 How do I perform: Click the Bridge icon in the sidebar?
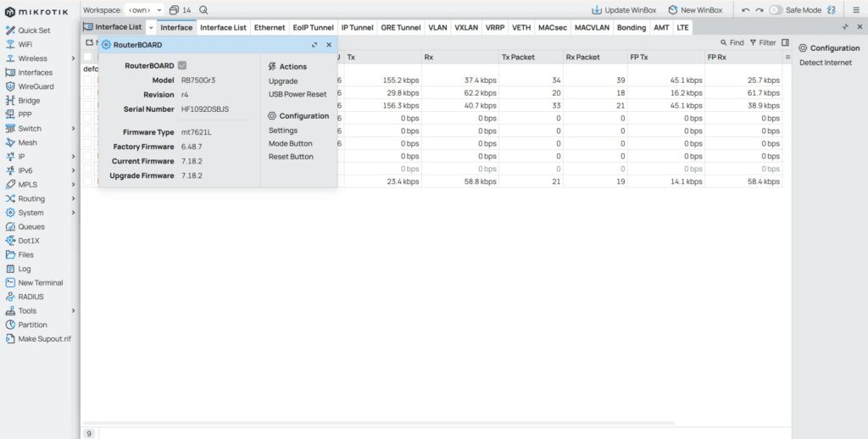(11, 100)
